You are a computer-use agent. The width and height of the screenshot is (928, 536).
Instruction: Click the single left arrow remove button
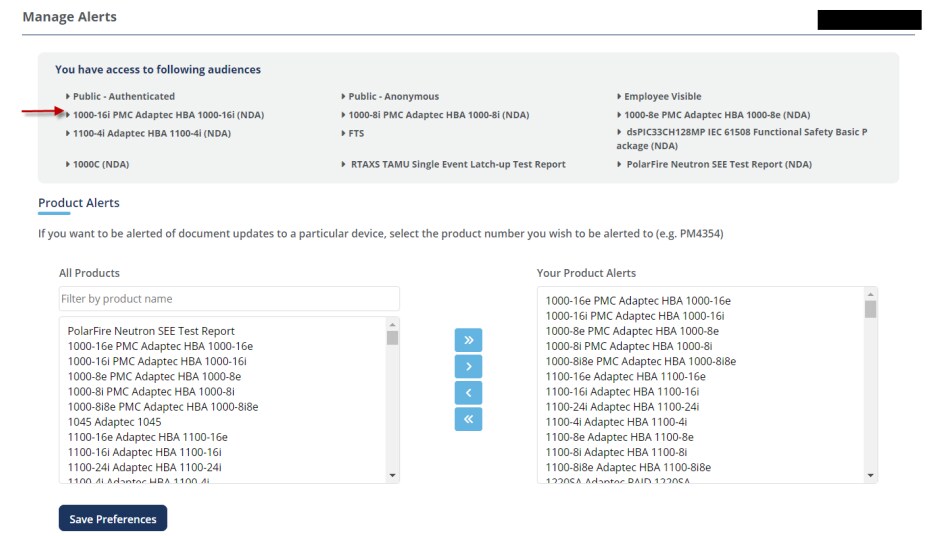(468, 392)
